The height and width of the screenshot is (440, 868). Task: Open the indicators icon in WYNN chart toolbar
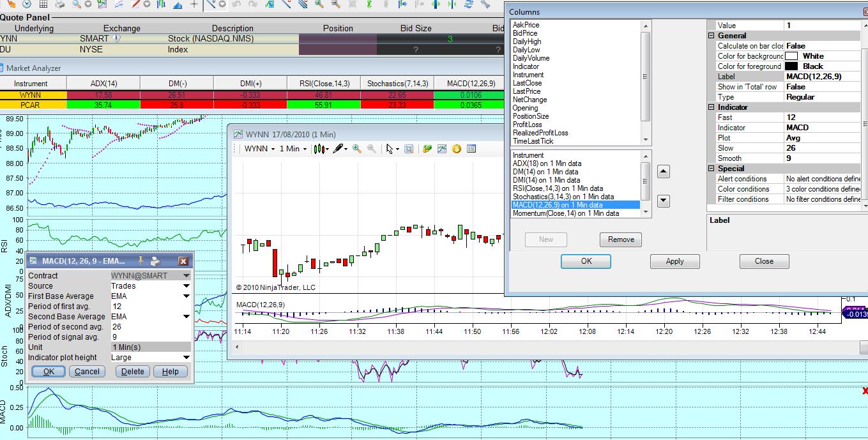441,149
